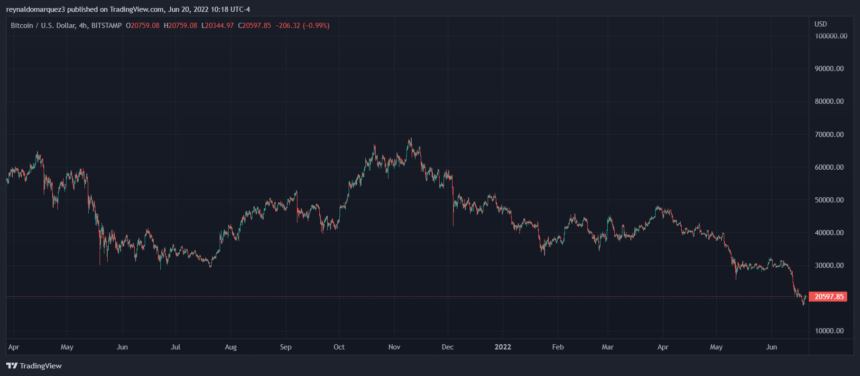Click the Sep label on the time axis
Viewport: 860px width, 376px height.
pos(286,347)
